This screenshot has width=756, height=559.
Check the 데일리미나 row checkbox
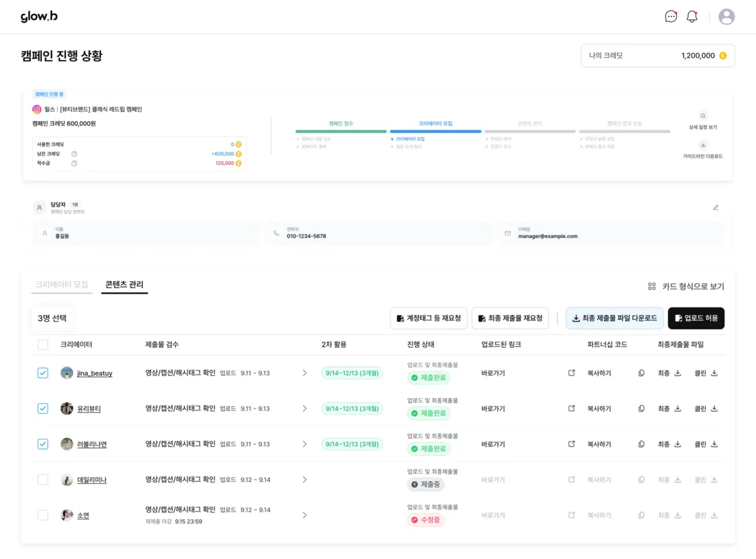[x=43, y=479]
